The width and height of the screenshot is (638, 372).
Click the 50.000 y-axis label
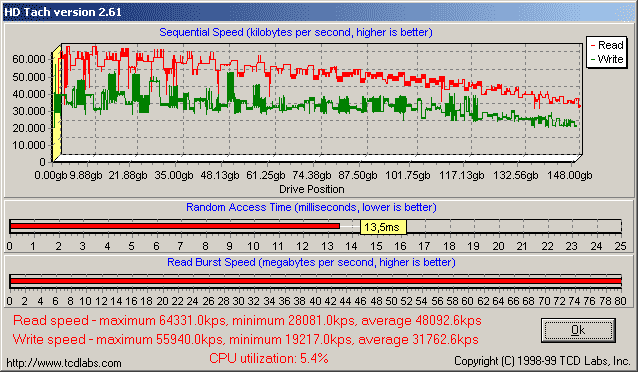pyautogui.click(x=28, y=77)
